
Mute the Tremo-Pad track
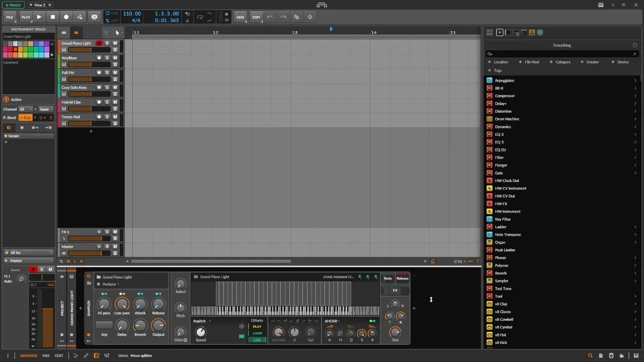pyautogui.click(x=115, y=117)
